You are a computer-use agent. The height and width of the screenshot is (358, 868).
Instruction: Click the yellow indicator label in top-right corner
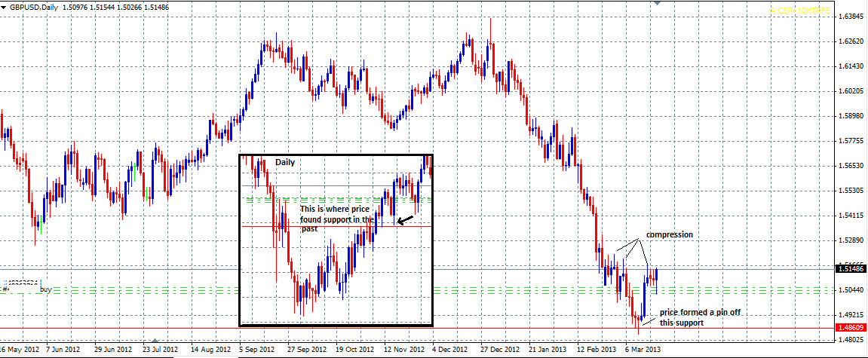[799, 10]
